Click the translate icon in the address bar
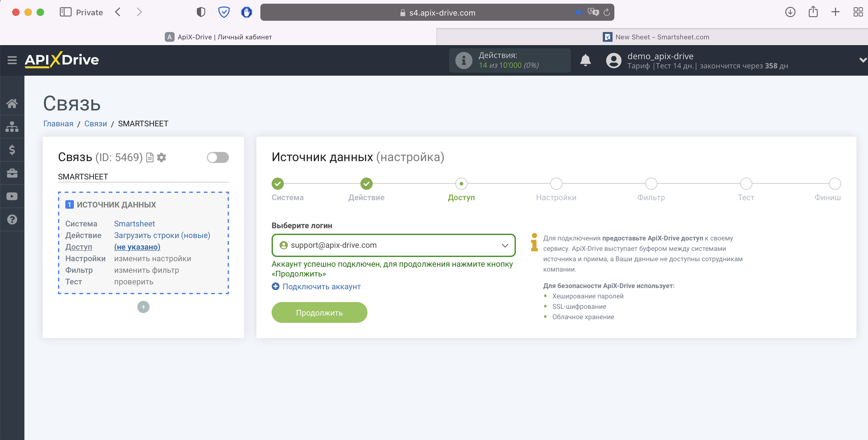Viewport: 868px width, 440px height. pos(593,13)
